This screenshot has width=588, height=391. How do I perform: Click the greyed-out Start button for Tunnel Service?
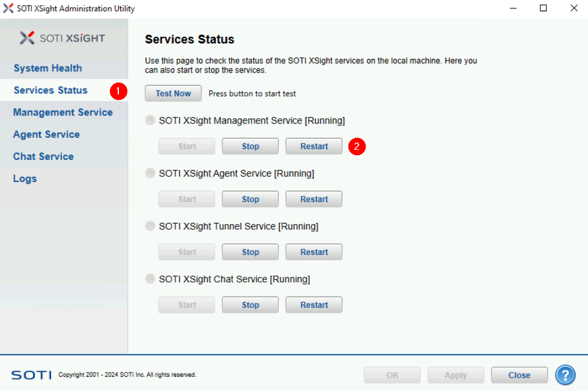click(x=187, y=252)
